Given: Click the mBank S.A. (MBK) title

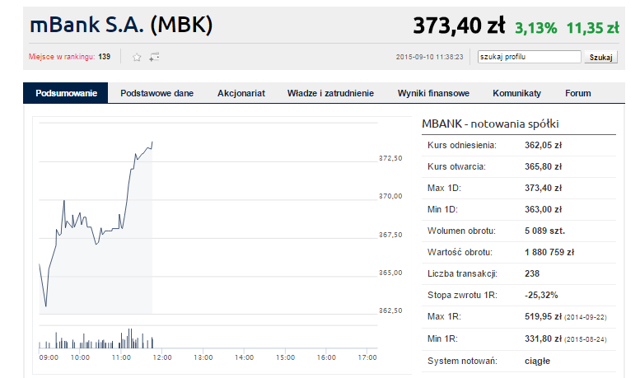Looking at the screenshot, I should coord(121,25).
